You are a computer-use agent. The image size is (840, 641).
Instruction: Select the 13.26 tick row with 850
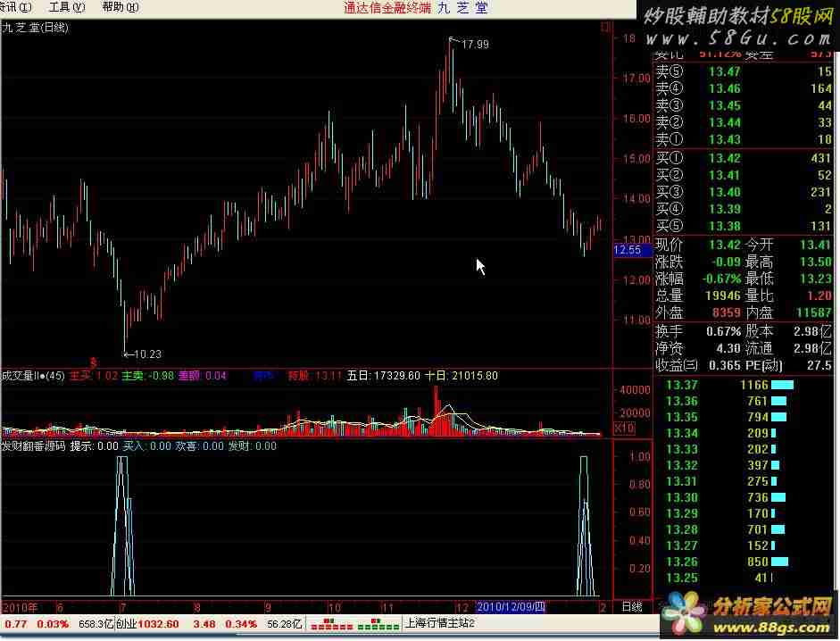(x=727, y=562)
